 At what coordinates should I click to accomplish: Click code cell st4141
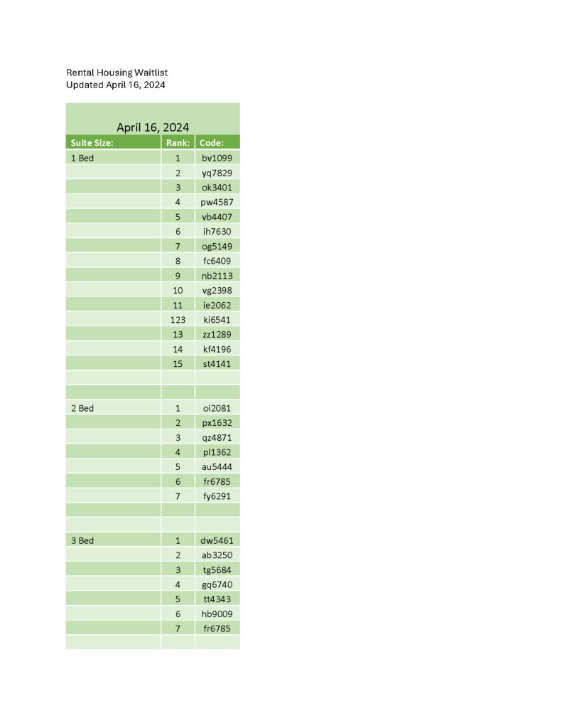click(217, 363)
